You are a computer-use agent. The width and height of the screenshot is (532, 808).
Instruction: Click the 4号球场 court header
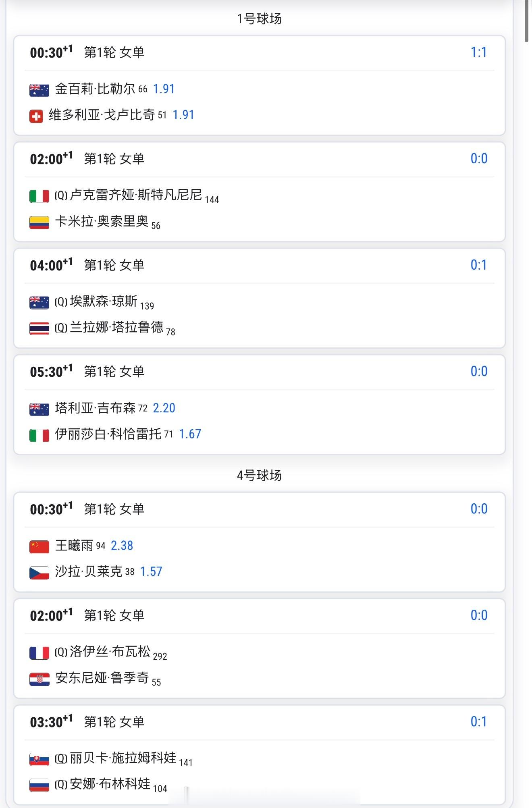tap(259, 476)
